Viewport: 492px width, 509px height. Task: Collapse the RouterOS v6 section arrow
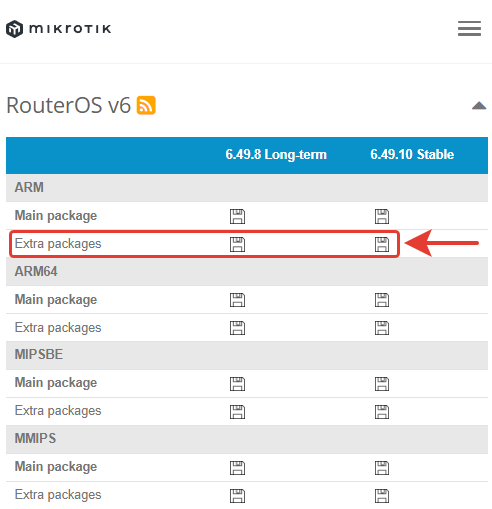point(479,106)
